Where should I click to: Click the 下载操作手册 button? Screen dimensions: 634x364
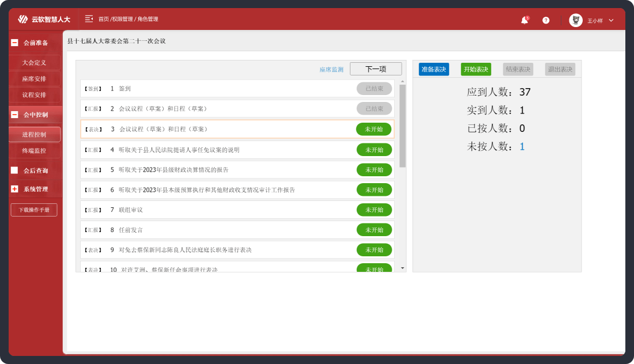click(34, 210)
